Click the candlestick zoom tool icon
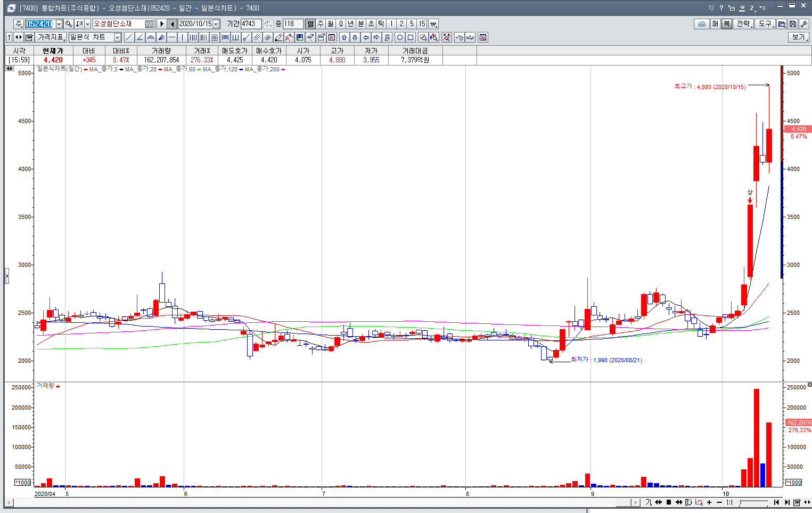Screen dimensions: 812x513 click(434, 37)
